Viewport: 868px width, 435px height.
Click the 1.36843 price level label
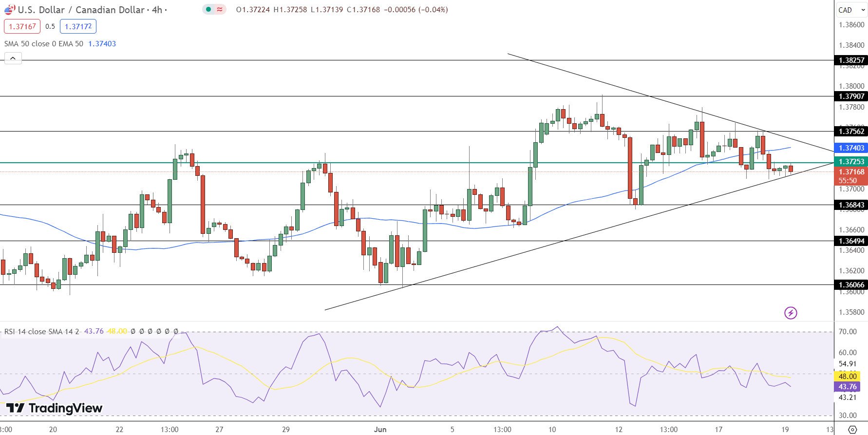pos(851,205)
